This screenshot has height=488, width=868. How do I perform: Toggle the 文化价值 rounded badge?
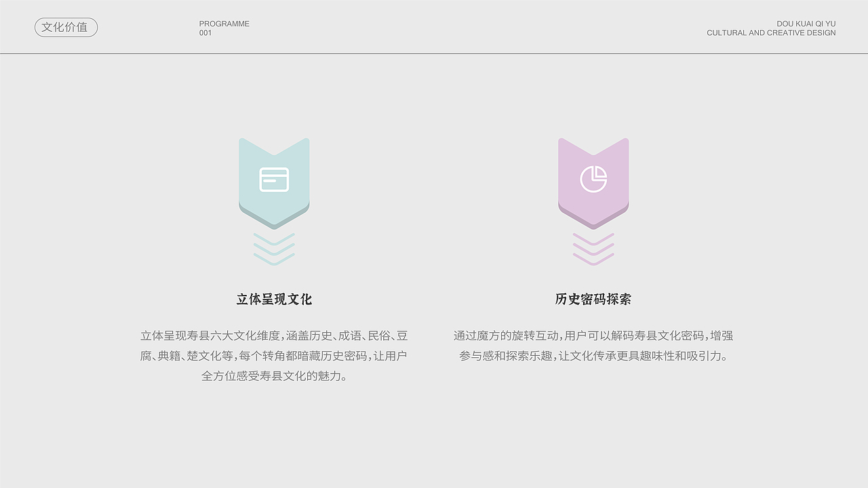click(x=66, y=27)
